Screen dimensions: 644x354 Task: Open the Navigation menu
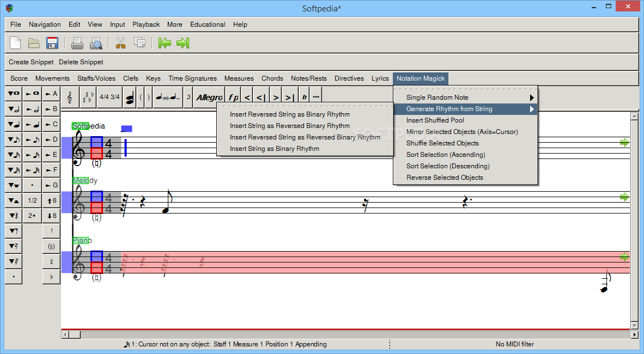coord(45,25)
